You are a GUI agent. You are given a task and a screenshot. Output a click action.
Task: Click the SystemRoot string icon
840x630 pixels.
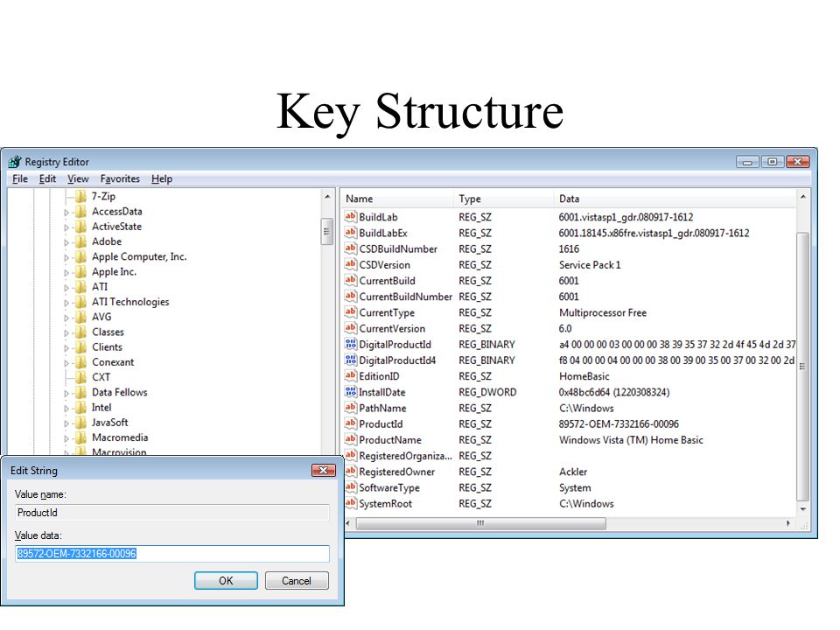tap(350, 503)
